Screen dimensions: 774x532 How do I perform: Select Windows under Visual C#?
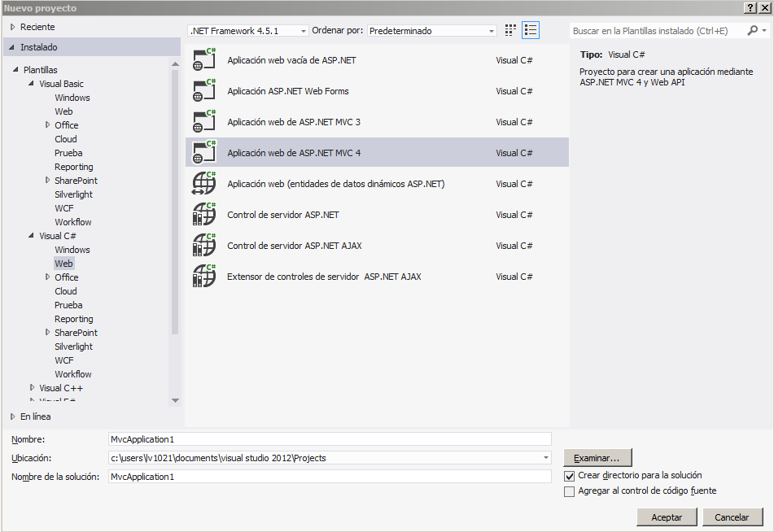[72, 250]
